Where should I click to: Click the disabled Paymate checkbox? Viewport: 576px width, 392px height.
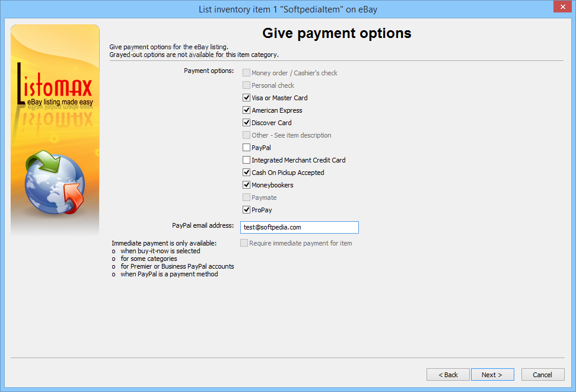(x=247, y=197)
